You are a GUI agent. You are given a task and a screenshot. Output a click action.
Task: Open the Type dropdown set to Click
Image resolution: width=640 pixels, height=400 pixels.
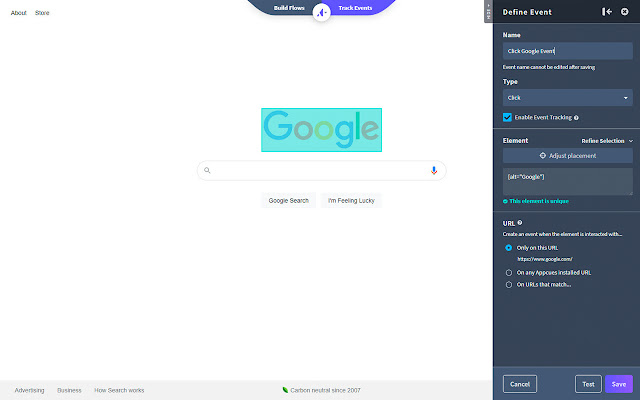click(567, 98)
